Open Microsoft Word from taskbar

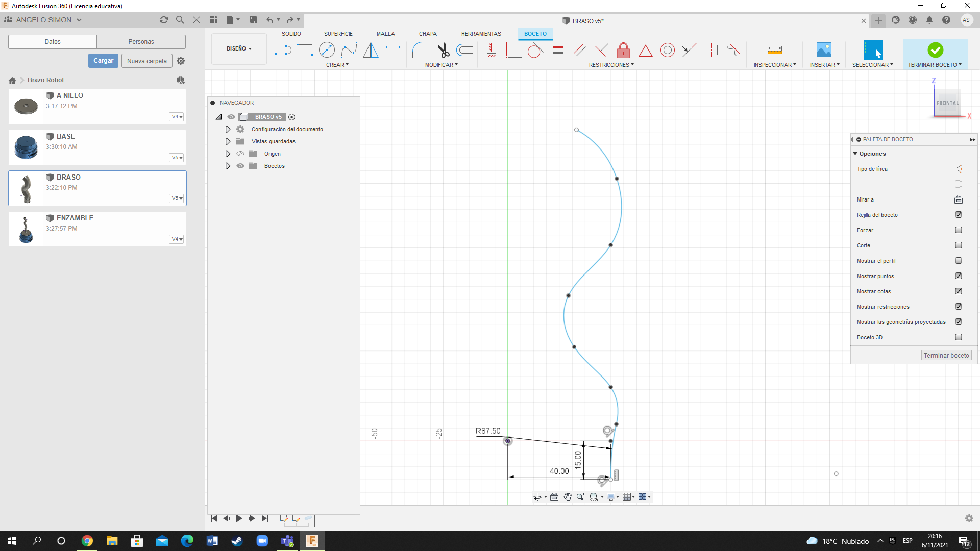coord(212,541)
